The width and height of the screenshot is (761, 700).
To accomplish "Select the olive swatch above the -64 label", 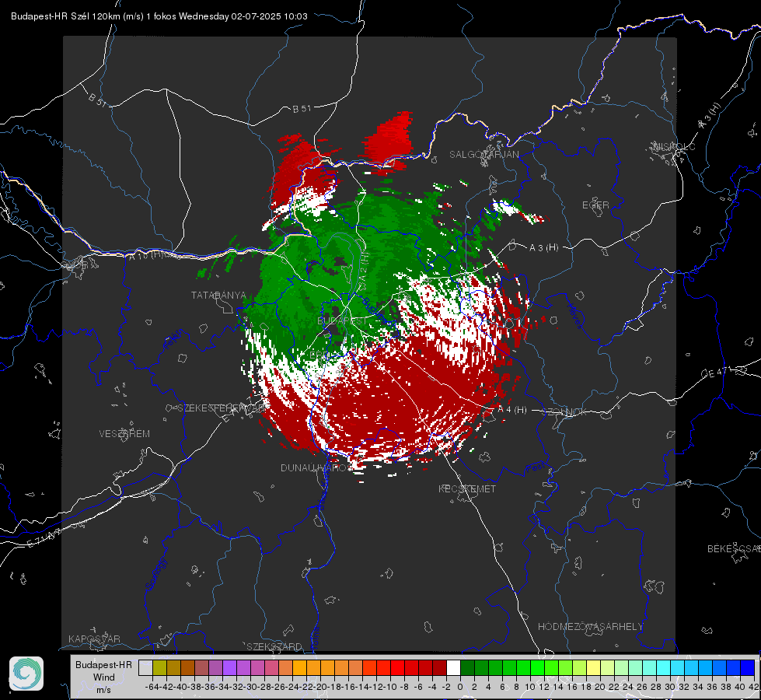I will coord(159,667).
